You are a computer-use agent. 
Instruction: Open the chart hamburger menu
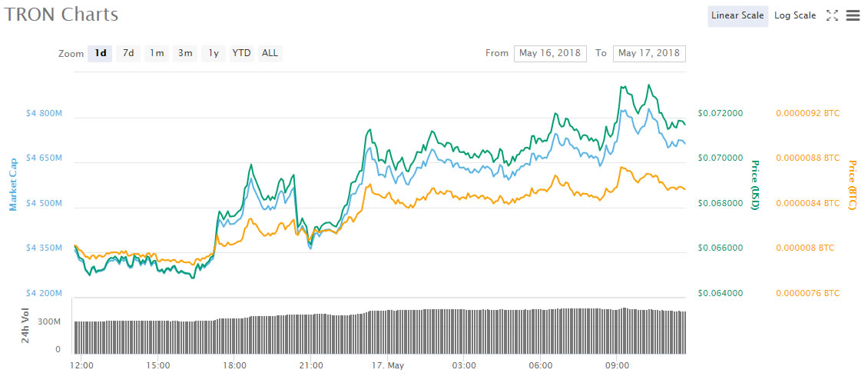tap(853, 15)
